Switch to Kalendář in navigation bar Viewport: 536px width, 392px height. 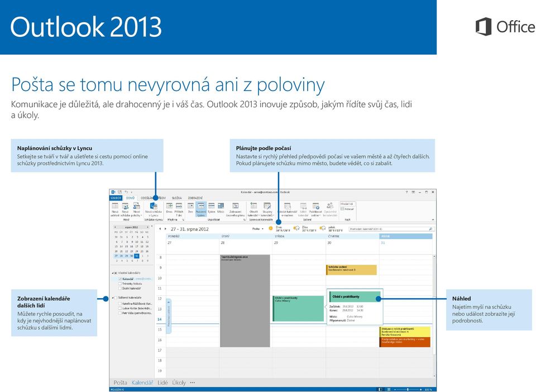(x=142, y=383)
